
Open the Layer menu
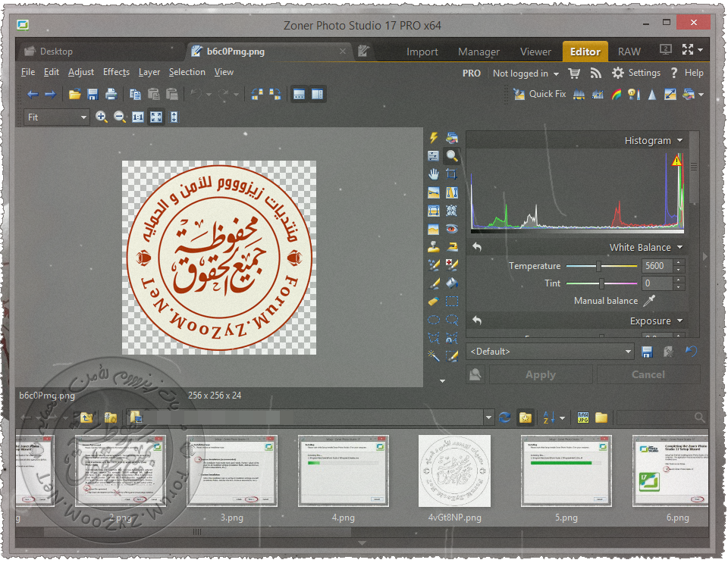pos(149,72)
